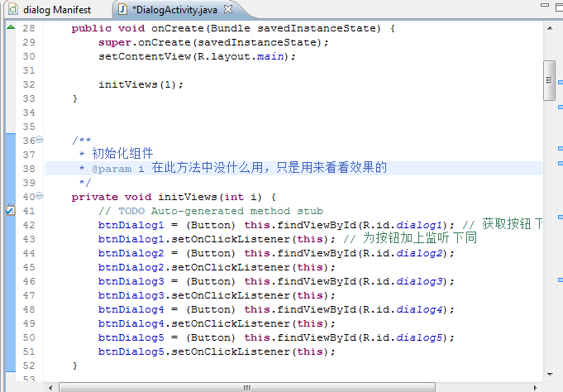Click the vertical scrollbar thumb
Screen dimensions: 563x392
[x=549, y=80]
